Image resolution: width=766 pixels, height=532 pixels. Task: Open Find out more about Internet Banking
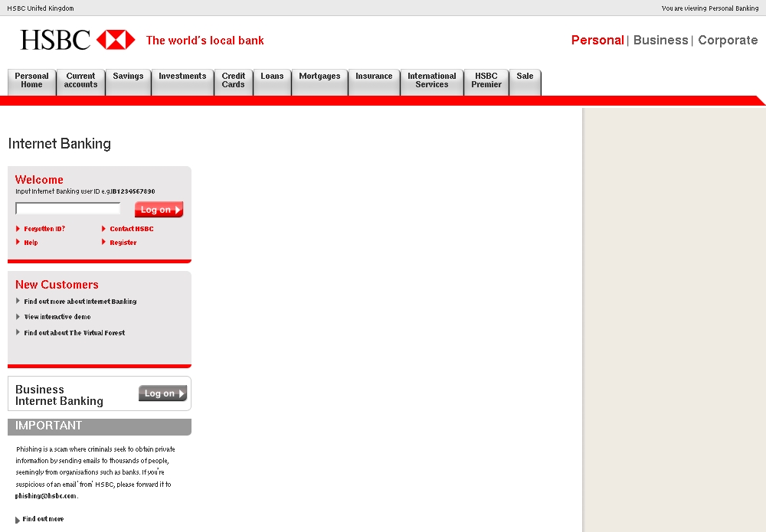coord(80,301)
